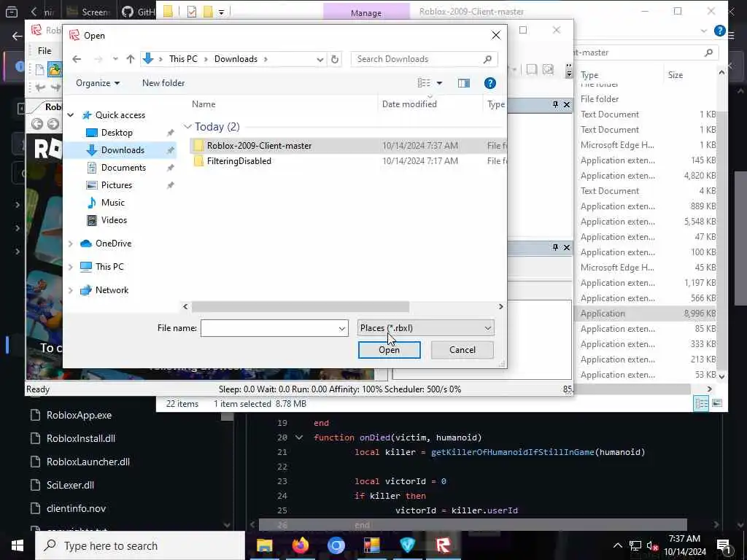Select Desktop in Quick access
This screenshot has width=747, height=560.
click(117, 133)
